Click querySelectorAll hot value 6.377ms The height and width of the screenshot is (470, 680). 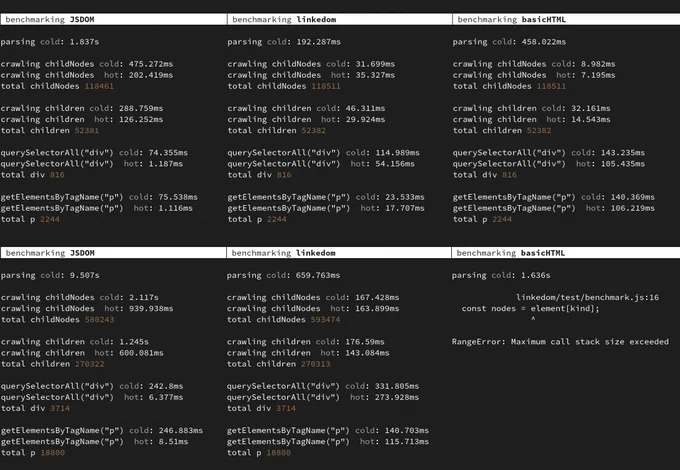(x=166, y=398)
